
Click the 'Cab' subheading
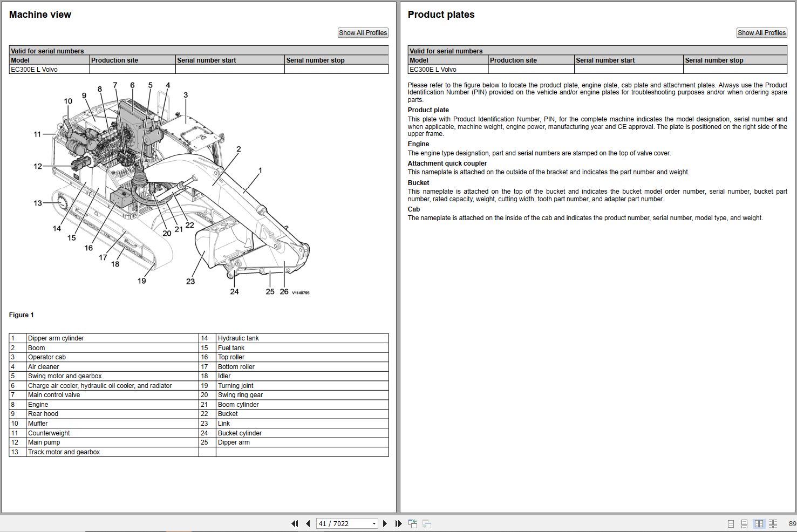click(414, 209)
